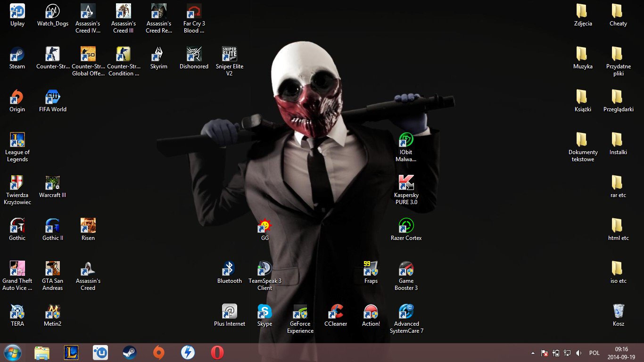Open the Windows Start menu orb

12,353
